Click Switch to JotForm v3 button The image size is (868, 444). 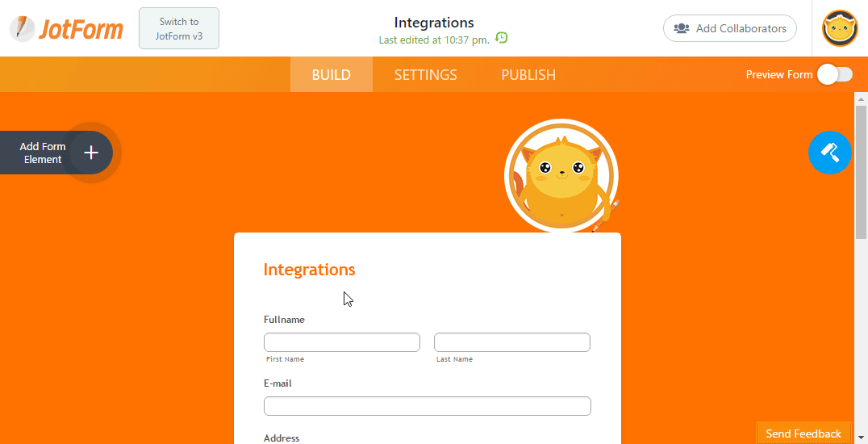tap(178, 28)
